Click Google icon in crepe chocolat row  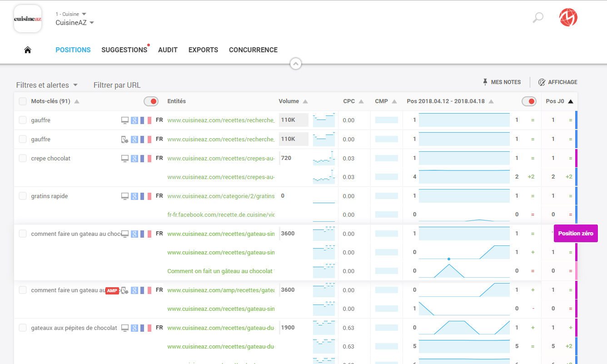134,159
